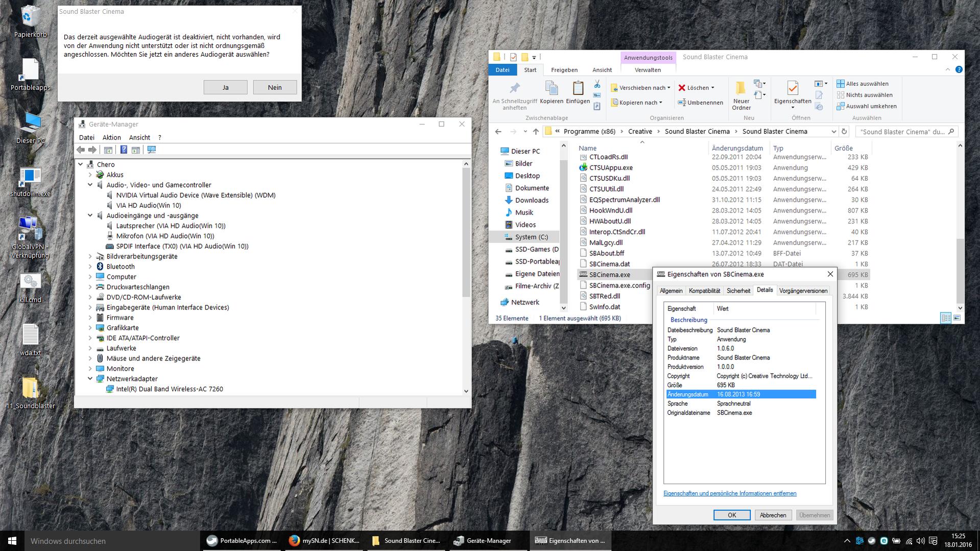980x551 pixels.
Task: Click Alles auswählen in the ribbon
Action: click(x=863, y=84)
